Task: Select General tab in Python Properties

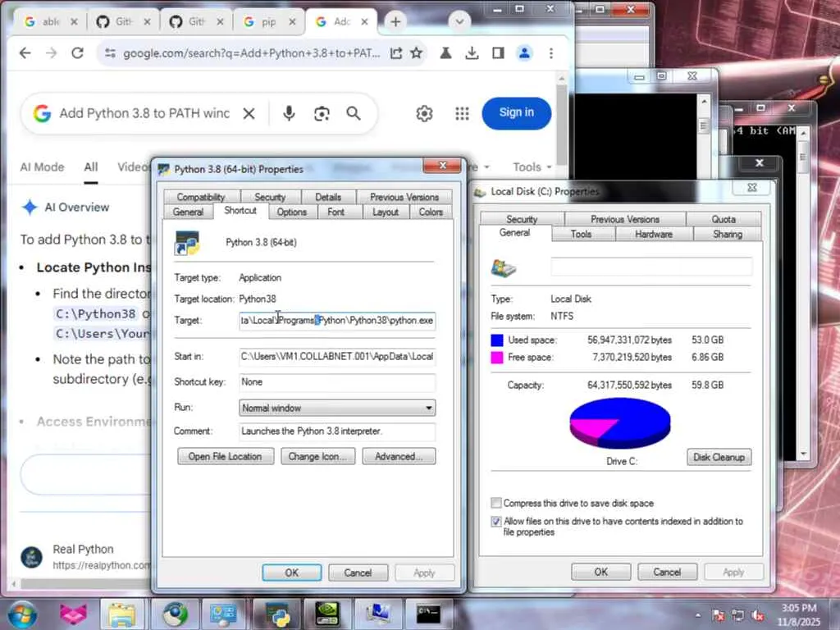Action: (x=188, y=212)
